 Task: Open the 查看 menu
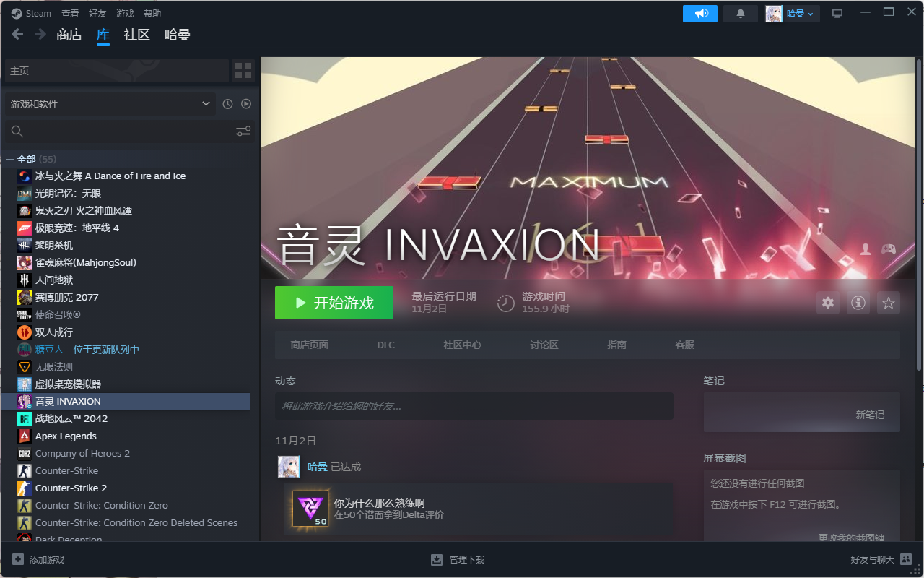pyautogui.click(x=70, y=13)
